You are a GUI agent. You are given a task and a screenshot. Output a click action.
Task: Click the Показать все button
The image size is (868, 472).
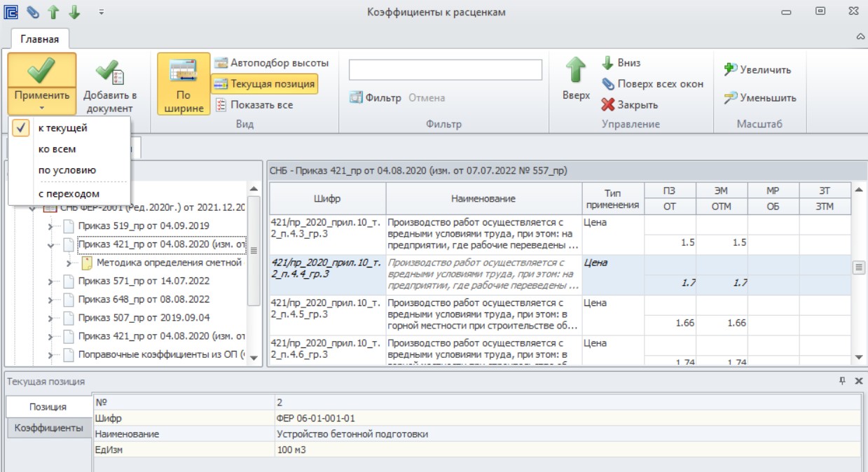click(254, 105)
